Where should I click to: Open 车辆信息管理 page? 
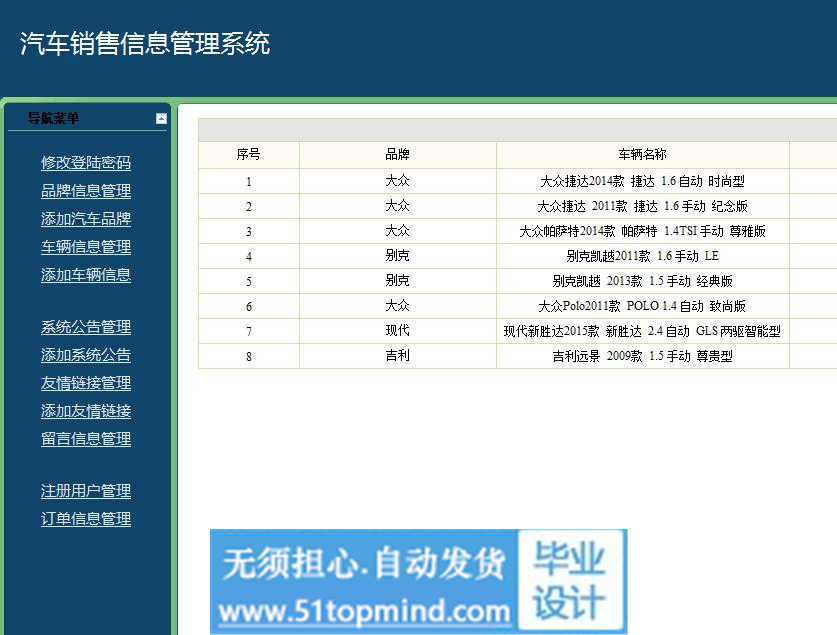coord(86,247)
